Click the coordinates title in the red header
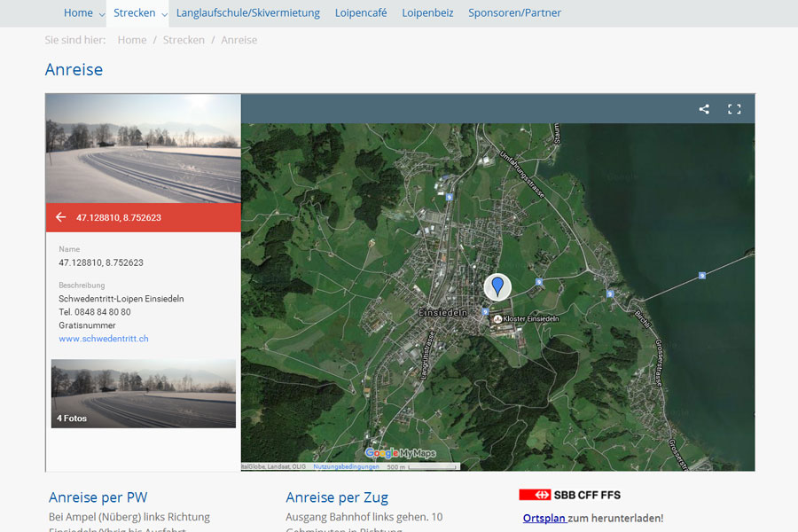Image resolution: width=798 pixels, height=532 pixels. 119,217
